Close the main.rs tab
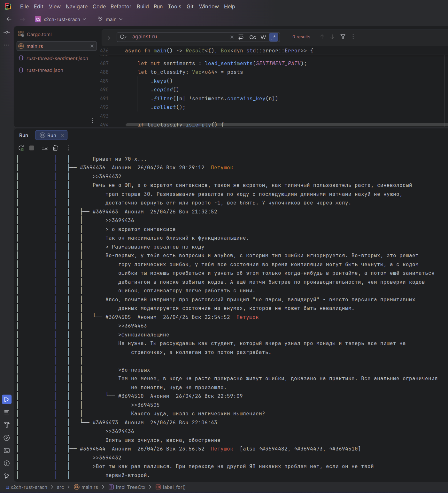Image resolution: width=448 pixels, height=493 pixels. pos(92,46)
